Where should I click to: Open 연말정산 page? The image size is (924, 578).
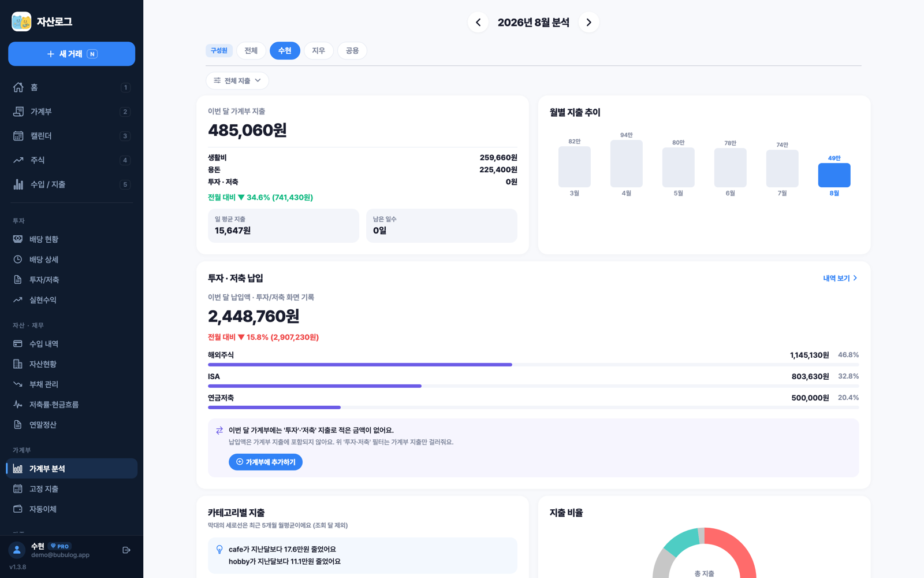point(72,425)
